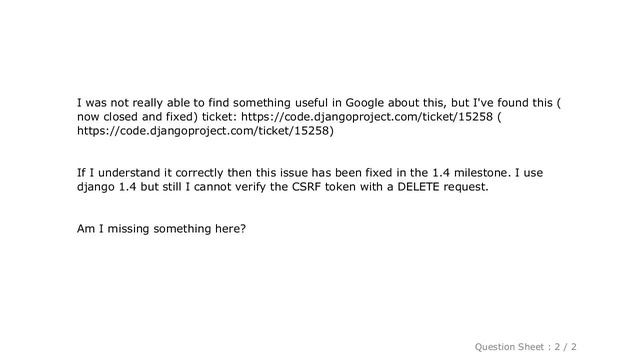Click the word 'token' near CSRF
Image resolution: width=640 pixels, height=360 pixels.
pos(340,187)
